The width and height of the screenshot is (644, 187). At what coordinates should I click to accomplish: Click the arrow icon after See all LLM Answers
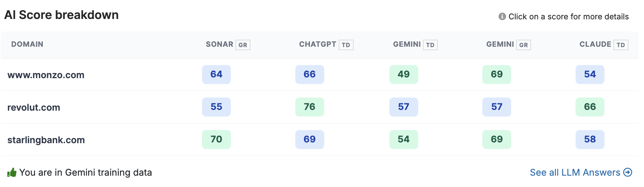(628, 172)
